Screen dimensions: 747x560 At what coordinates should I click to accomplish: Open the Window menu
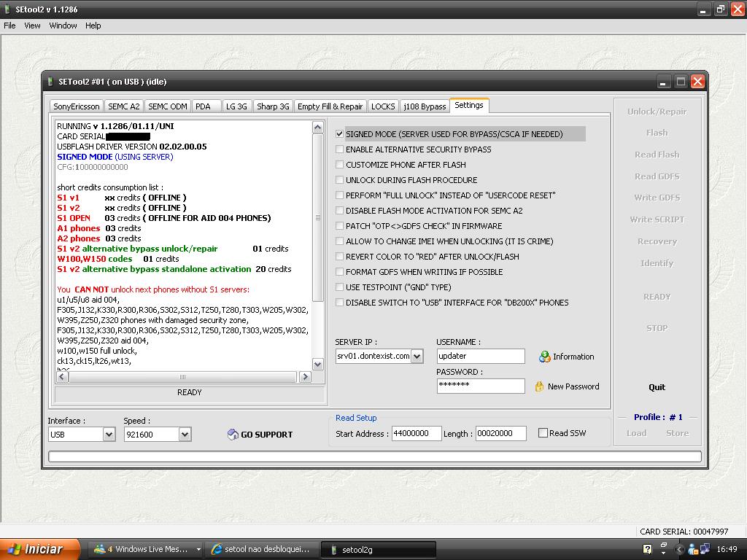point(63,26)
